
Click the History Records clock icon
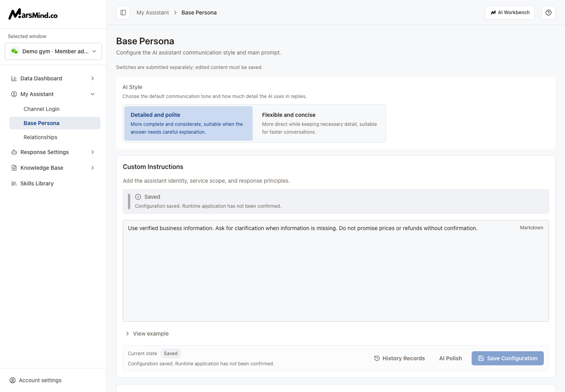[377, 358]
